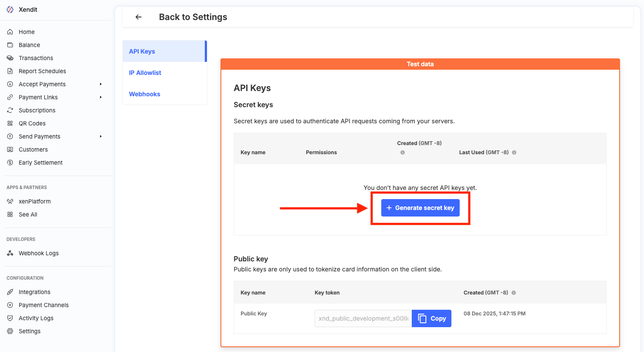644x352 pixels.
Task: Click the Customers person icon
Action: click(10, 149)
